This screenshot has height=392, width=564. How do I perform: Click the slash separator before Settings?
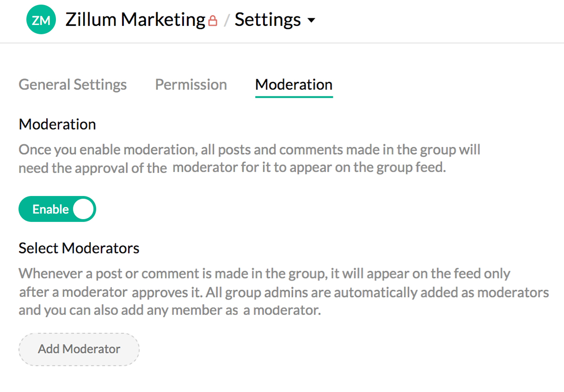[227, 21]
